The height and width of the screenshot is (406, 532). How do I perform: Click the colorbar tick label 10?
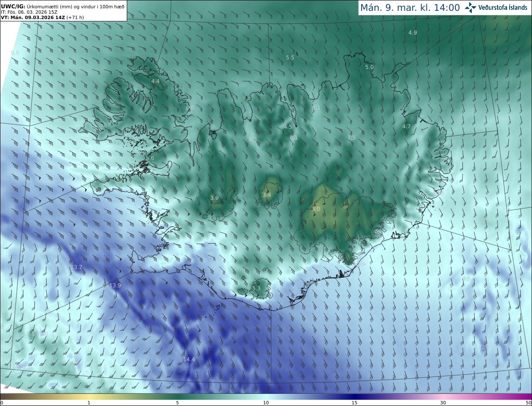(266, 403)
